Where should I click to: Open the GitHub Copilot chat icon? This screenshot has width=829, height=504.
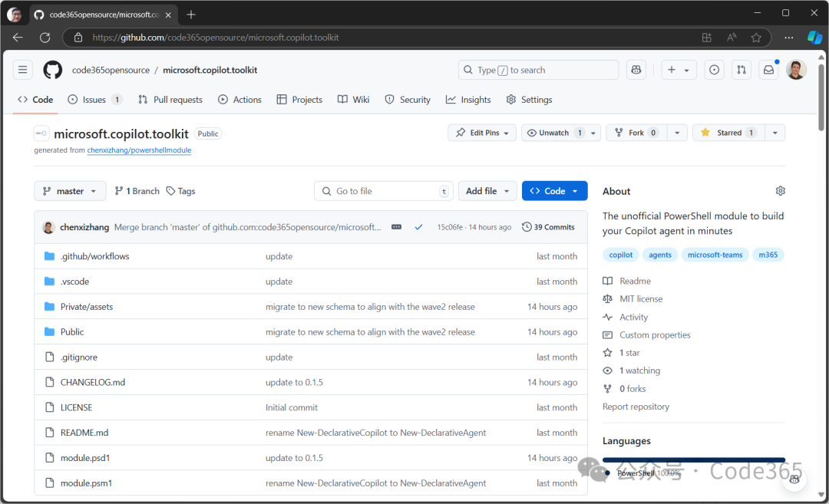tap(636, 70)
